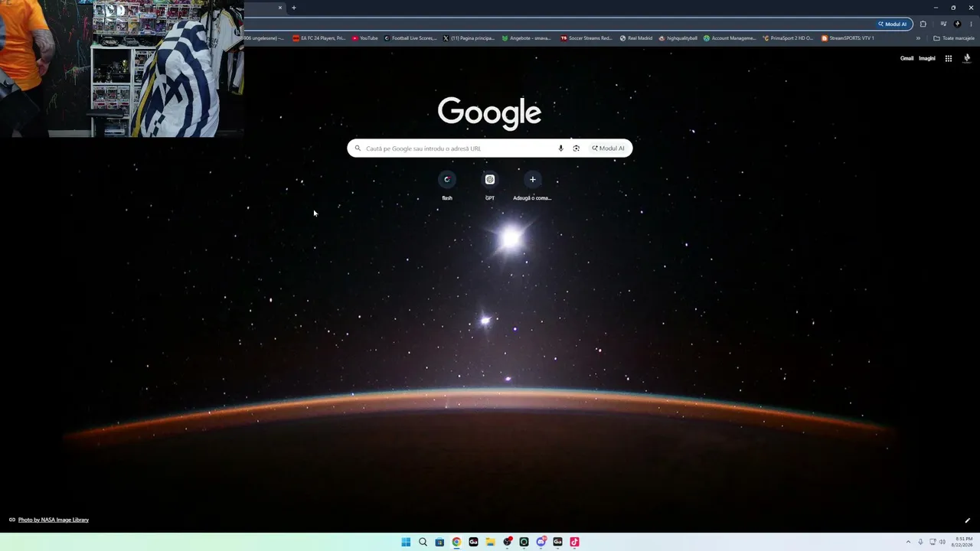Open the TikTok taskbar app
980x551 pixels.
point(574,542)
